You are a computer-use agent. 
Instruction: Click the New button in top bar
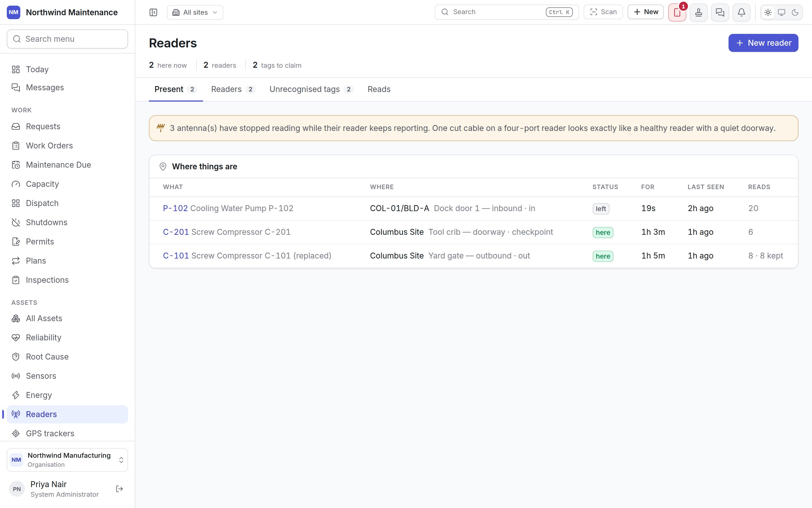pos(646,12)
